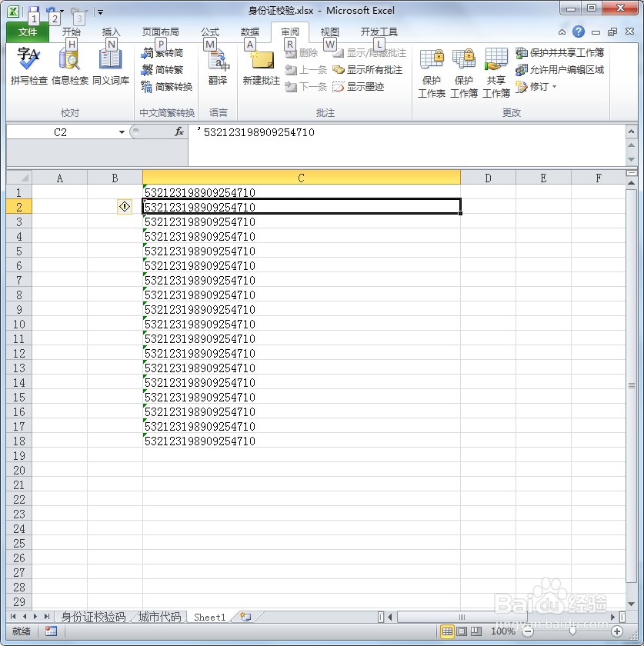Viewport: 644px width, 646px height.
Task: Switch to Normal view in status bar
Action: point(447,631)
